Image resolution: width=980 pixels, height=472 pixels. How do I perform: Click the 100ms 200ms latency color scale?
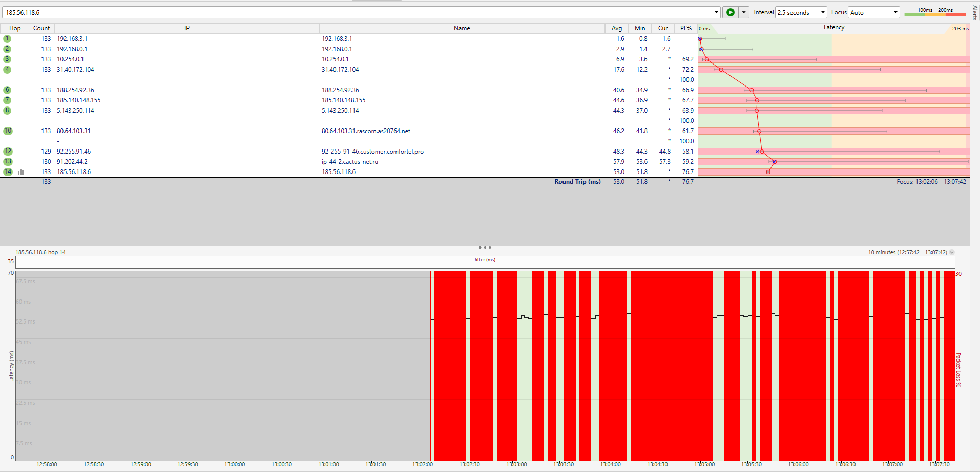point(935,12)
